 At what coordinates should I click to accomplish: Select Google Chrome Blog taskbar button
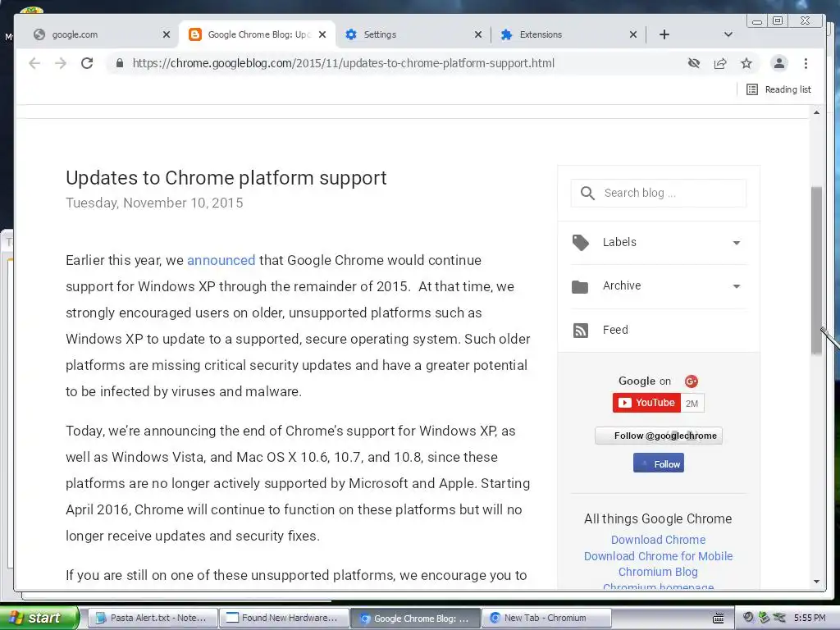pos(416,618)
